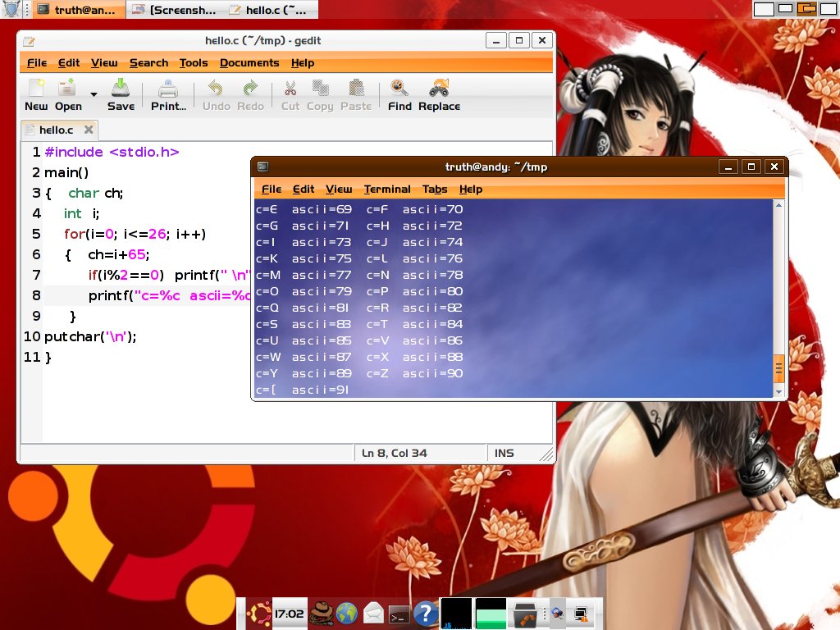This screenshot has height=630, width=840.
Task: Place cursor on line 10 putchar statement
Action: (90, 336)
